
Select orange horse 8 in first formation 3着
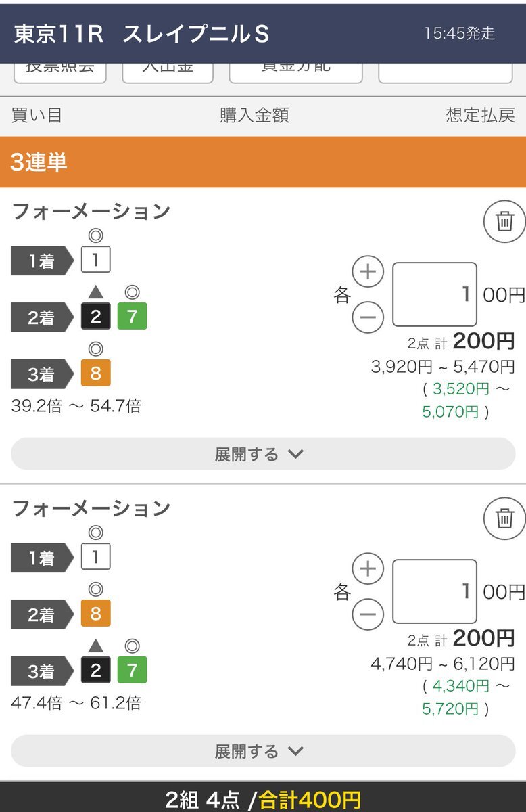coord(95,374)
